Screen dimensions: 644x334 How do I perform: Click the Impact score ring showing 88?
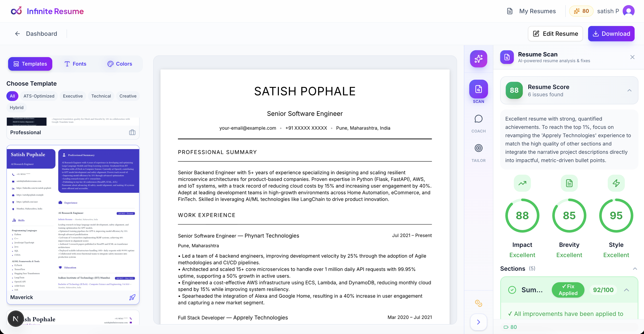click(x=522, y=215)
